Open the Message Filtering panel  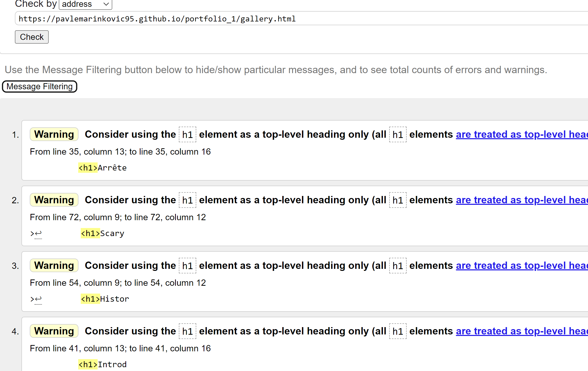[39, 86]
